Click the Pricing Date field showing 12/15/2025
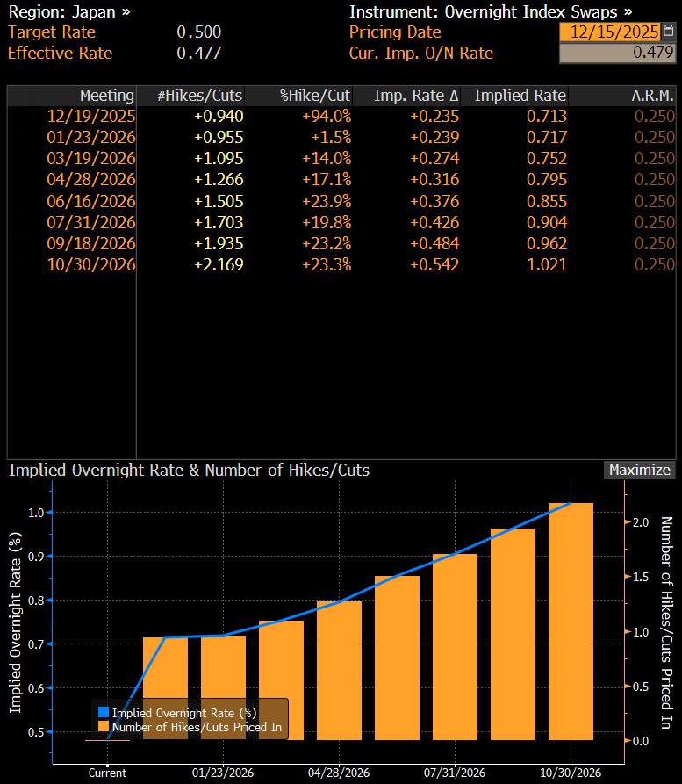 click(613, 32)
